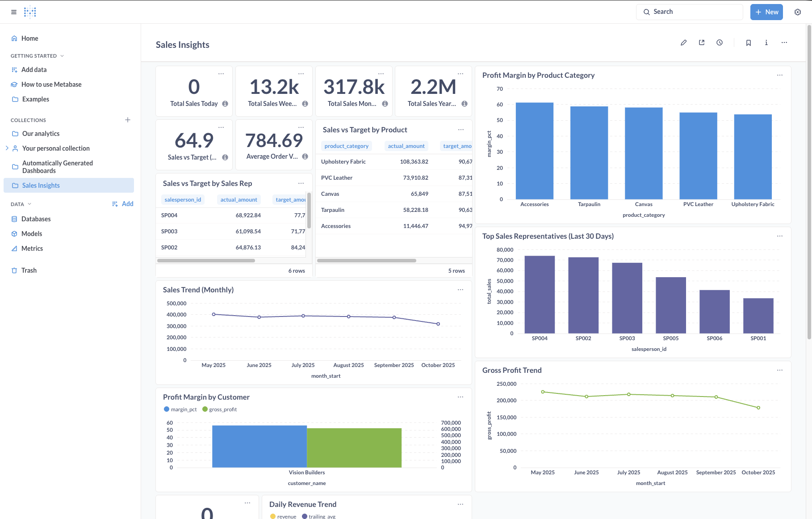The width and height of the screenshot is (812, 519).
Task: Open the dashboard sharing icon
Action: coord(701,42)
